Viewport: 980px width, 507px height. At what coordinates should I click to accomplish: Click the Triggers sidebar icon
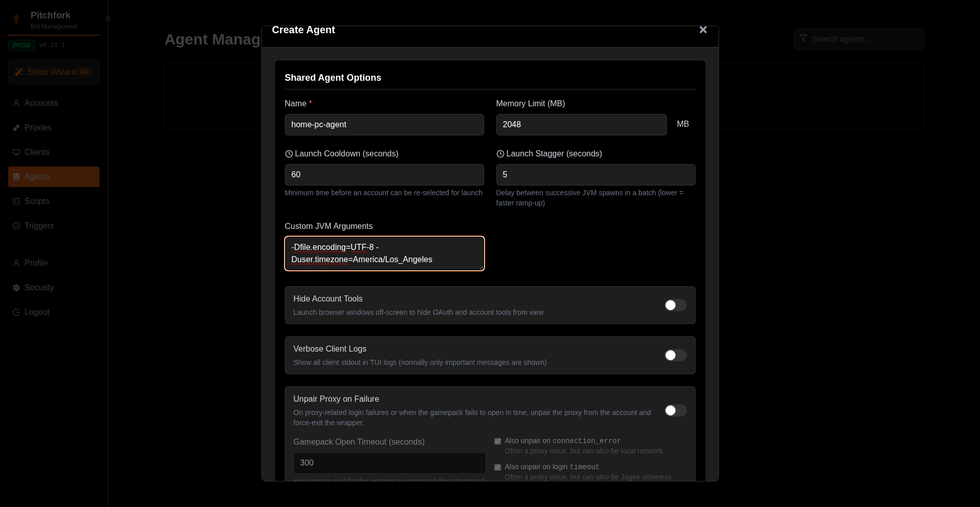click(16, 226)
